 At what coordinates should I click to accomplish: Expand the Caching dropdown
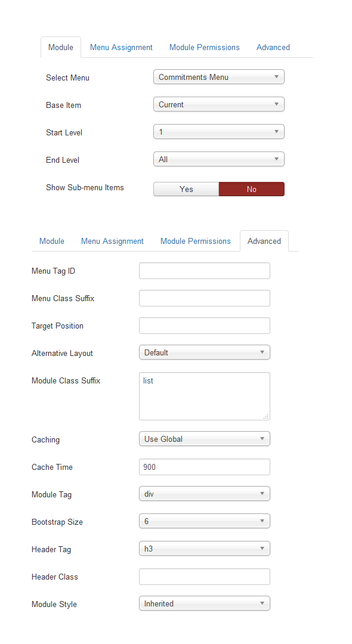[x=204, y=439]
